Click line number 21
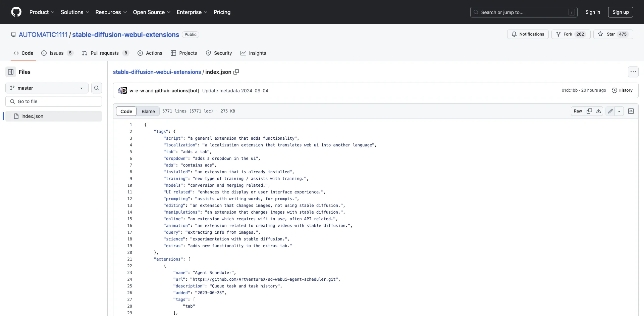 (x=130, y=259)
